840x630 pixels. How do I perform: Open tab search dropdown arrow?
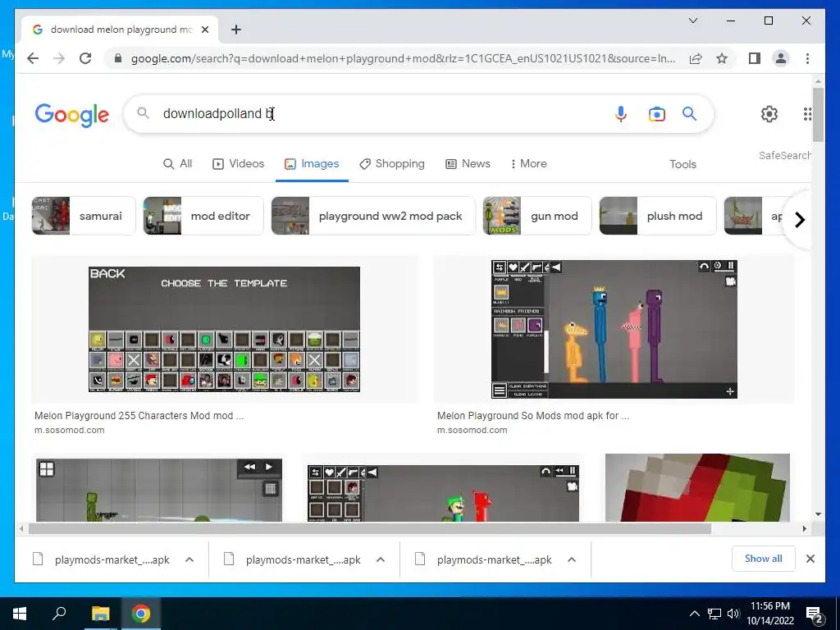click(x=692, y=21)
